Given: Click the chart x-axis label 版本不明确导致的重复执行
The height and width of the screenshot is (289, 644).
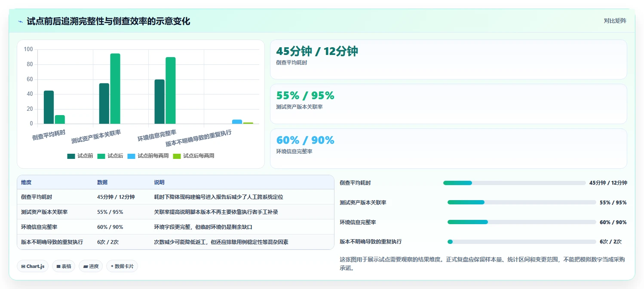Looking at the screenshot, I should [x=199, y=138].
